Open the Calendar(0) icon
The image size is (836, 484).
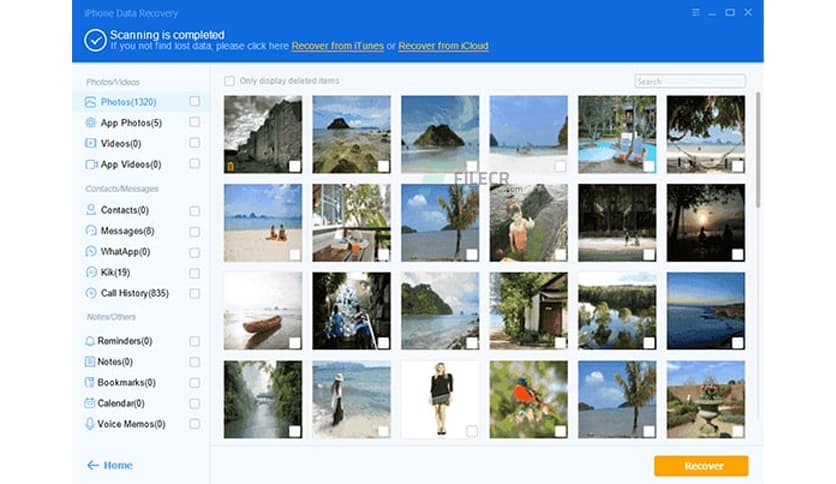(x=90, y=403)
